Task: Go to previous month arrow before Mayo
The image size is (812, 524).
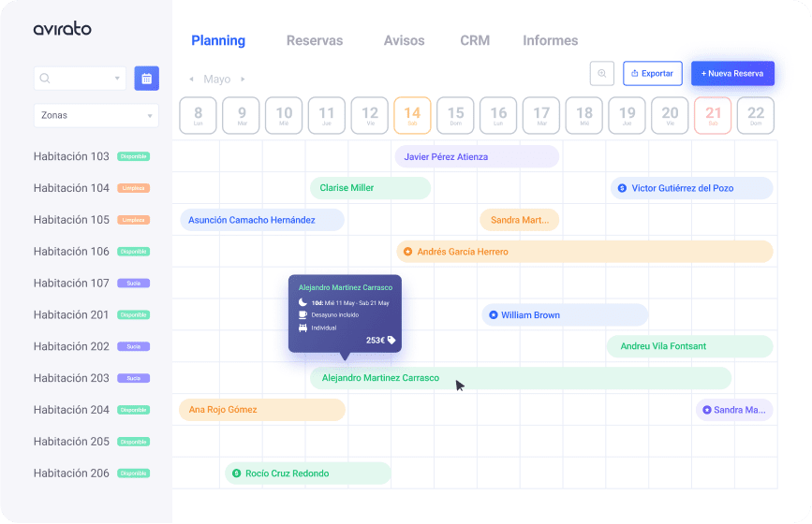Action: pos(191,80)
